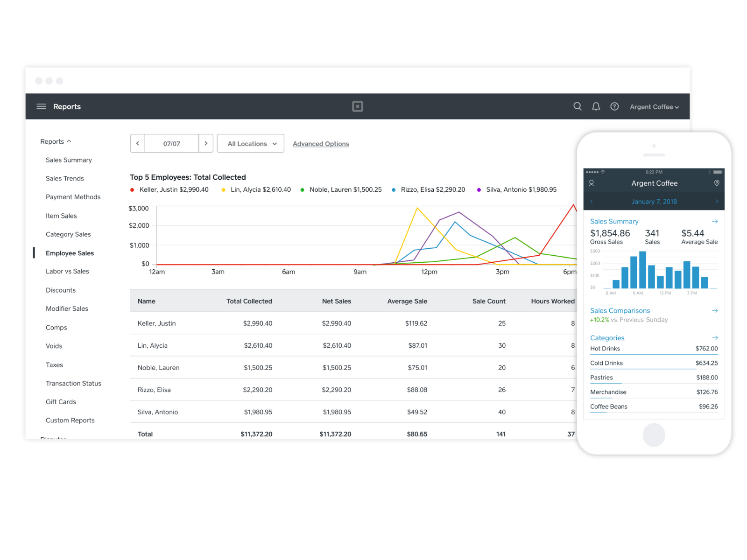Image resolution: width=747 pixels, height=560 pixels.
Task: Go to previous date with left arrow
Action: click(x=138, y=143)
